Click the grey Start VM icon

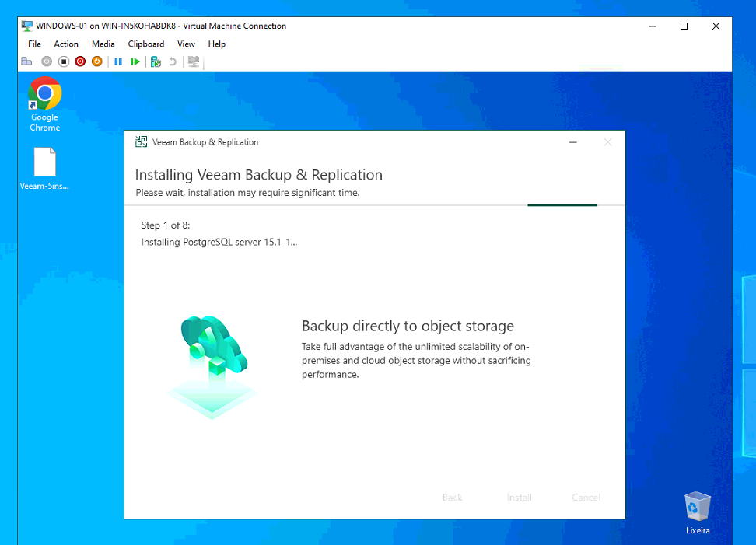tap(47, 61)
